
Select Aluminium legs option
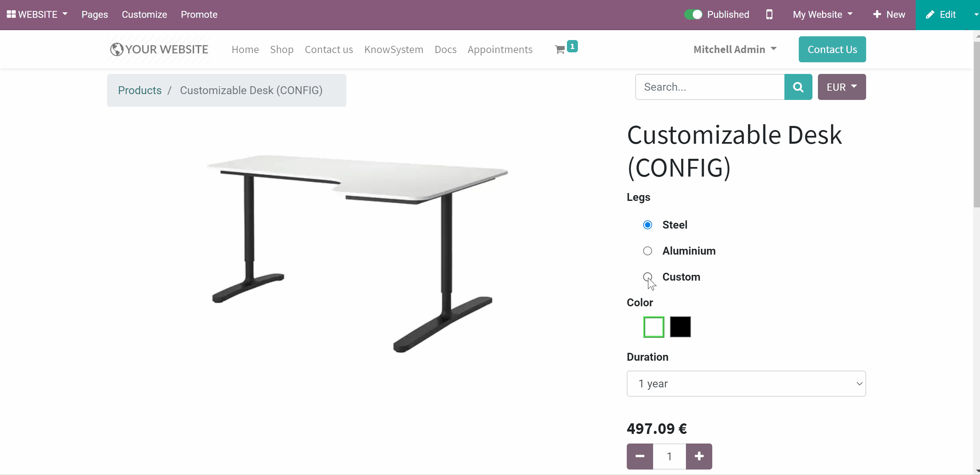point(648,251)
